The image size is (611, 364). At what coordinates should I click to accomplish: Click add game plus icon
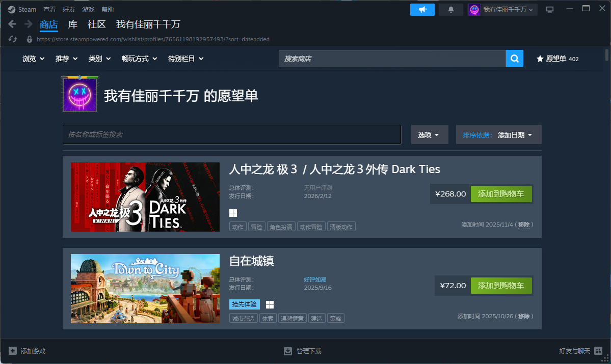(13, 351)
